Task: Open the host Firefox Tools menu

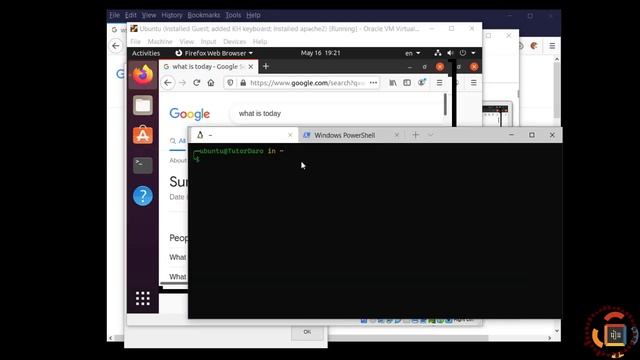Action: point(233,15)
